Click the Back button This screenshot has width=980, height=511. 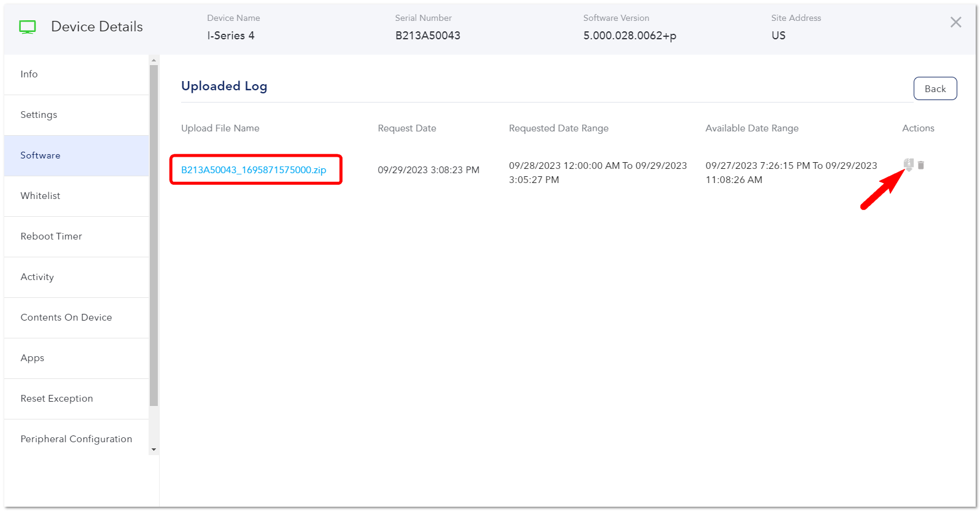coord(935,88)
